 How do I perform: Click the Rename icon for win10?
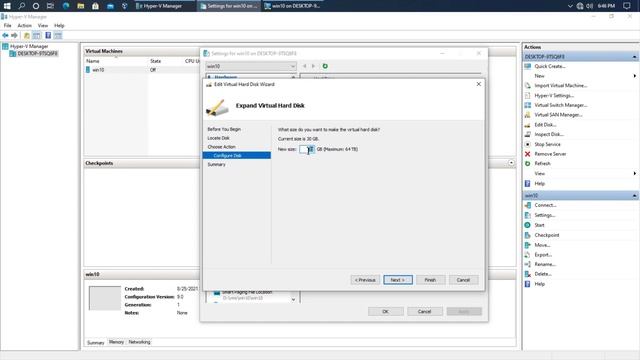[528, 264]
